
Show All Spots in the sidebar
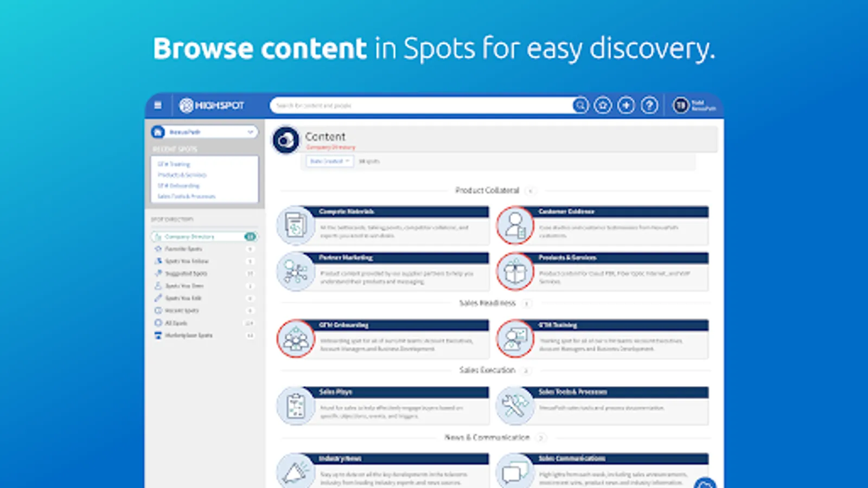point(204,323)
